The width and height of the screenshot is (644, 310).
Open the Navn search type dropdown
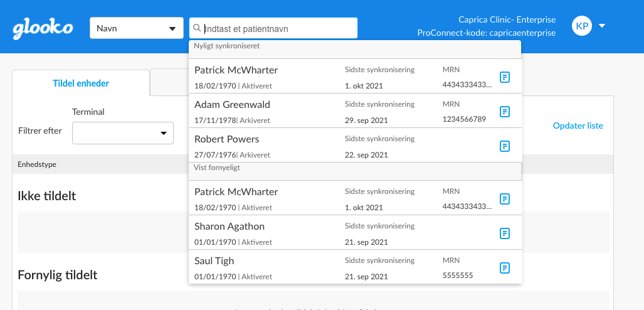pyautogui.click(x=136, y=28)
